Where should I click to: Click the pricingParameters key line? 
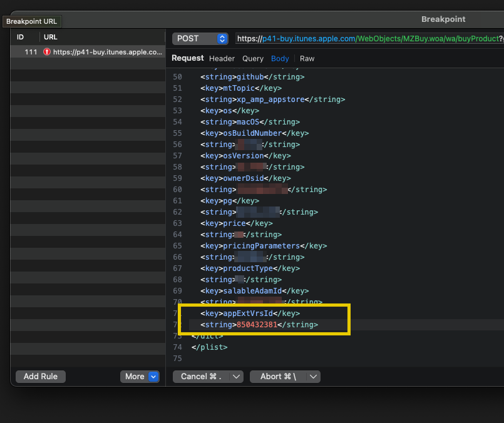tap(264, 246)
